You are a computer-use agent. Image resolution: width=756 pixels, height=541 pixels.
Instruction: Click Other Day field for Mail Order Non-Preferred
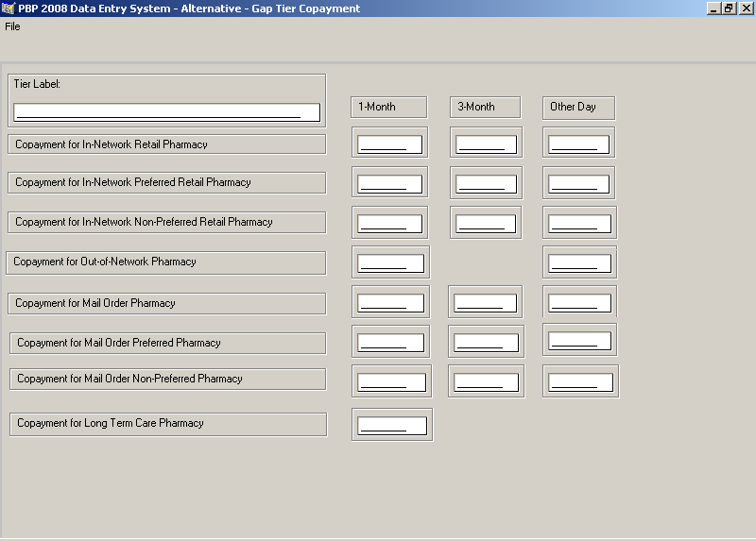coord(580,382)
